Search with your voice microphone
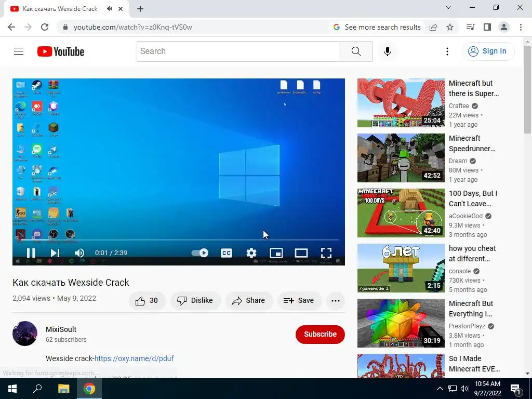 coord(388,51)
